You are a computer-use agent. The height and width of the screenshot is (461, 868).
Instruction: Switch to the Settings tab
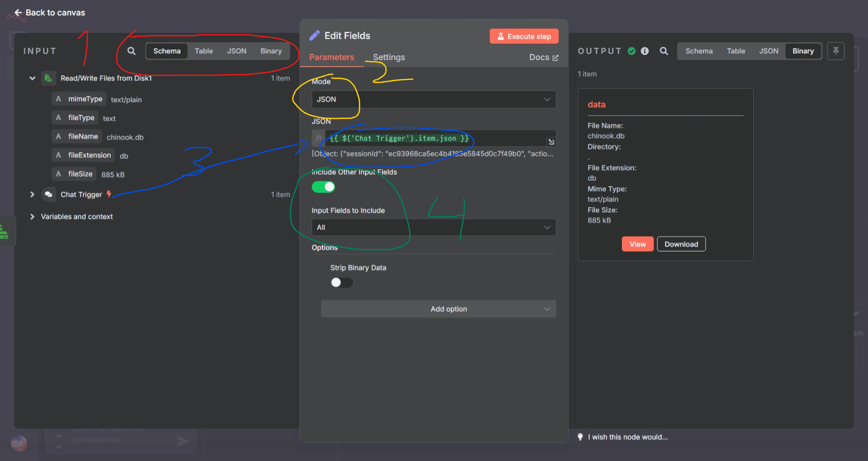click(389, 57)
